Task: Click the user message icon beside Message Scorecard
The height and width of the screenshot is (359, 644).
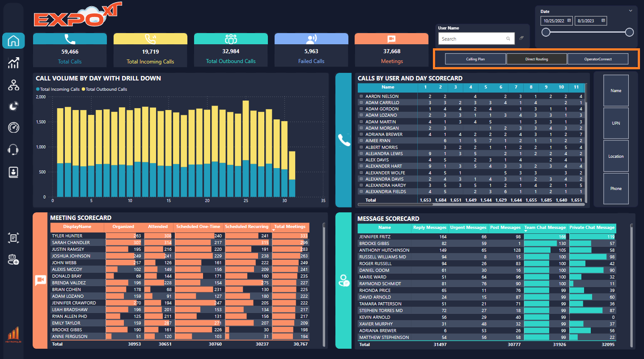Action: coord(344,280)
